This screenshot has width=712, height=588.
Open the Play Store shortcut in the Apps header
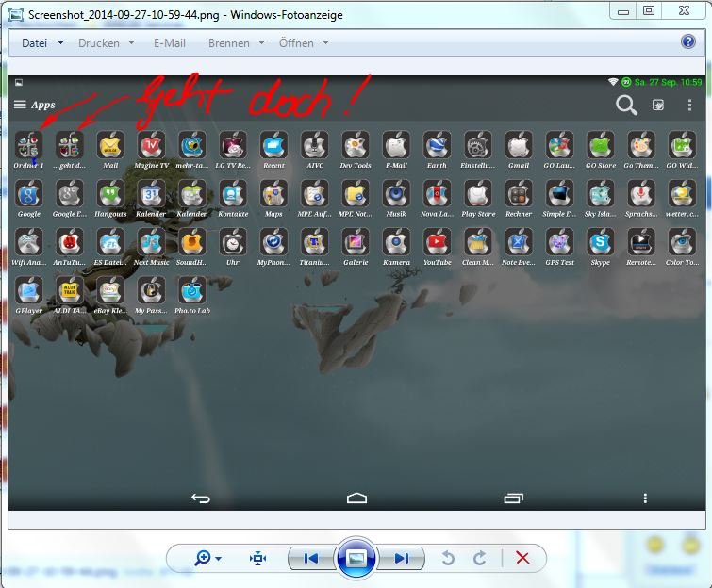tap(658, 106)
